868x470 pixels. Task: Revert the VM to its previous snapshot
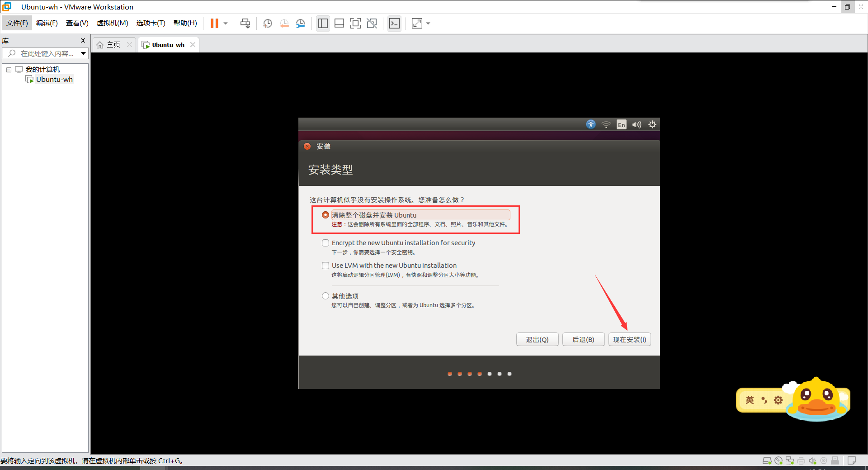[284, 24]
